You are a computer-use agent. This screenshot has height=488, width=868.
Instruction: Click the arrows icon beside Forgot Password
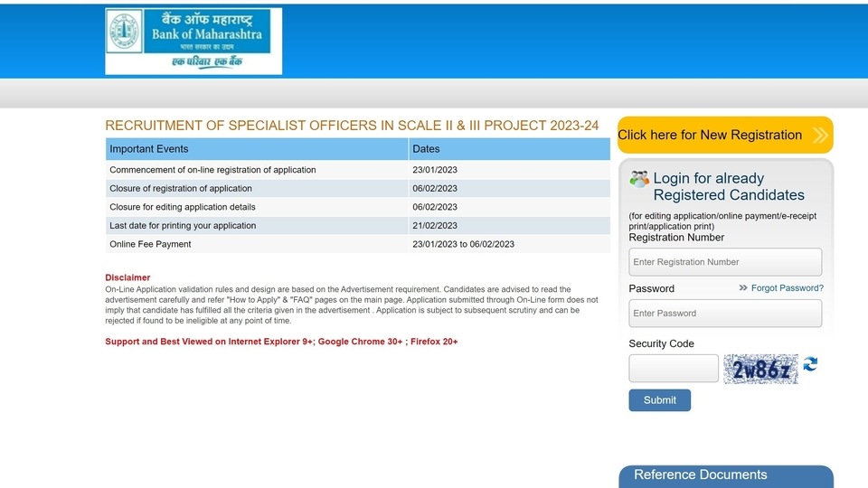(743, 287)
